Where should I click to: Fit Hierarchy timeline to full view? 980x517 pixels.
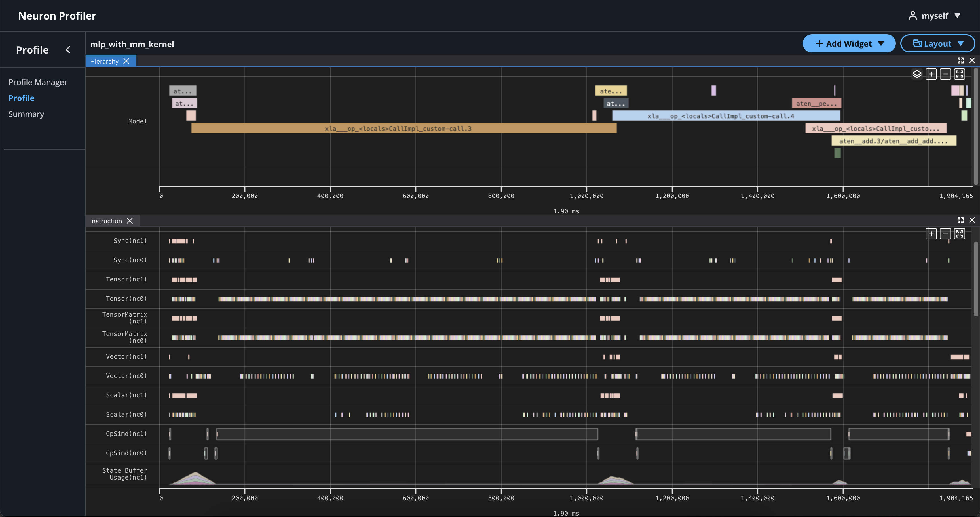tap(959, 74)
